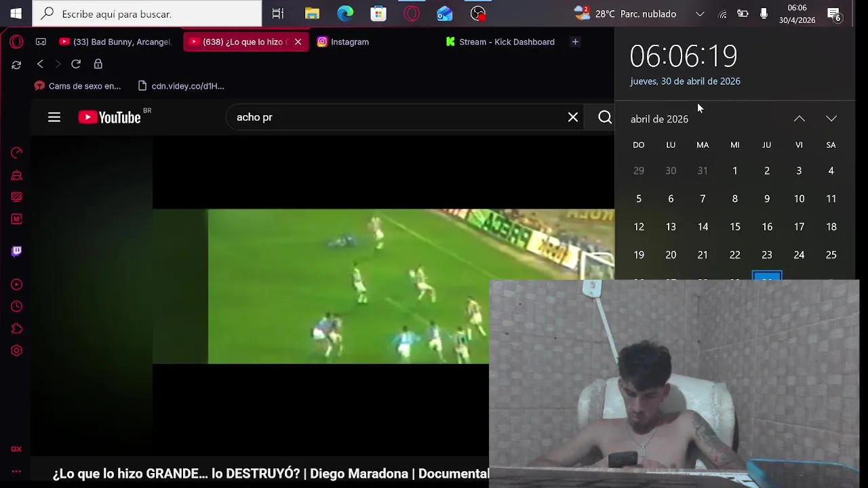Click the 'abril de 2026' month header
Image resolution: width=868 pixels, height=488 pixels.
[x=659, y=119]
